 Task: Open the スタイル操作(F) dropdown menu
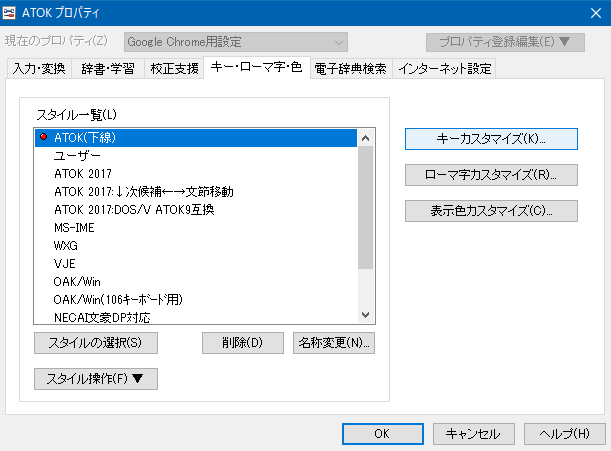click(x=96, y=378)
